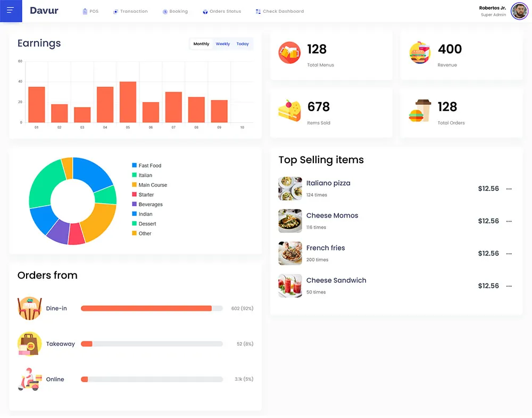Screen dimensions: 532x418
Task: Go to the Transaction page
Action: [x=134, y=11]
